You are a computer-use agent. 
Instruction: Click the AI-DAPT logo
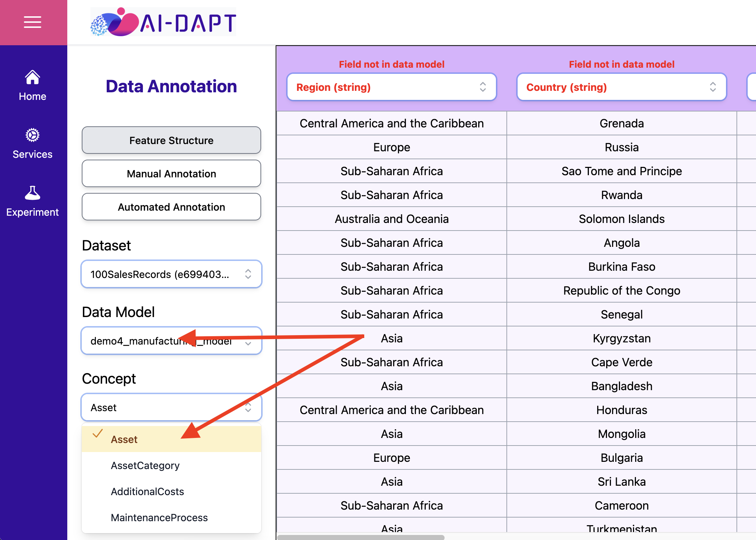(x=163, y=22)
